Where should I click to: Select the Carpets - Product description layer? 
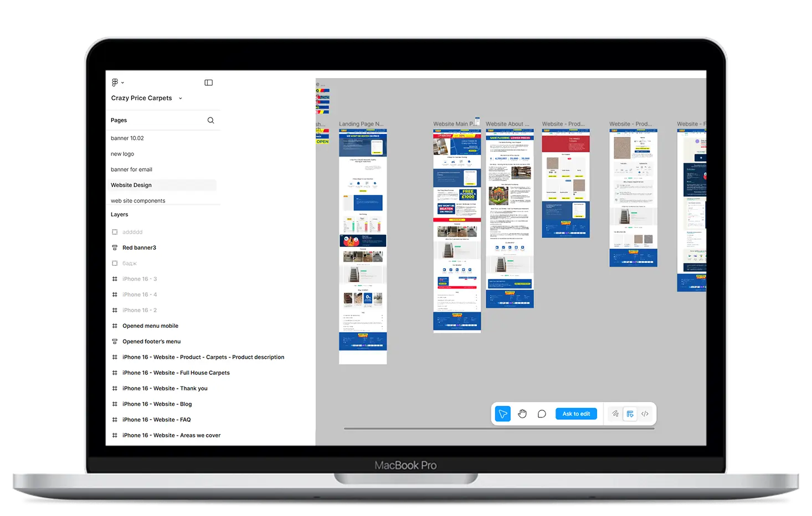click(x=203, y=357)
